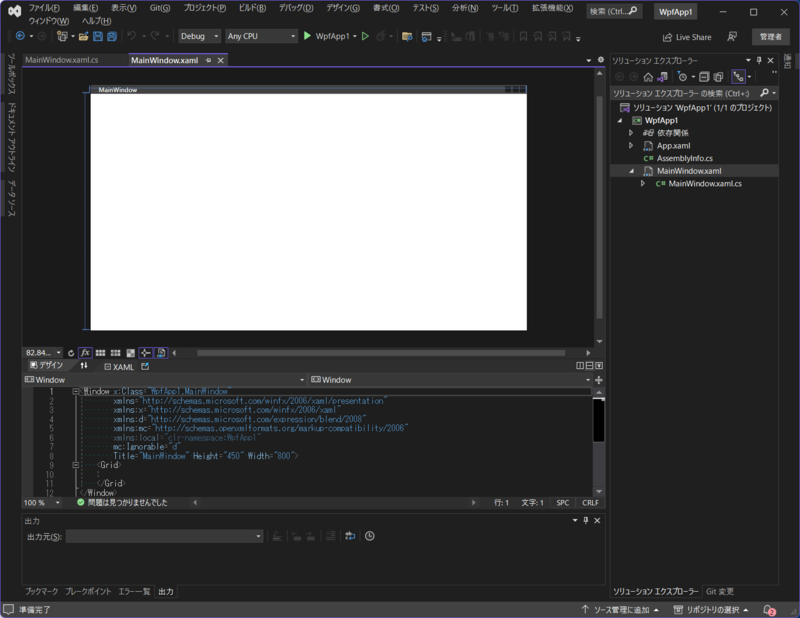The width and height of the screenshot is (800, 618).
Task: Expand the App.xaml tree node
Action: click(x=631, y=145)
